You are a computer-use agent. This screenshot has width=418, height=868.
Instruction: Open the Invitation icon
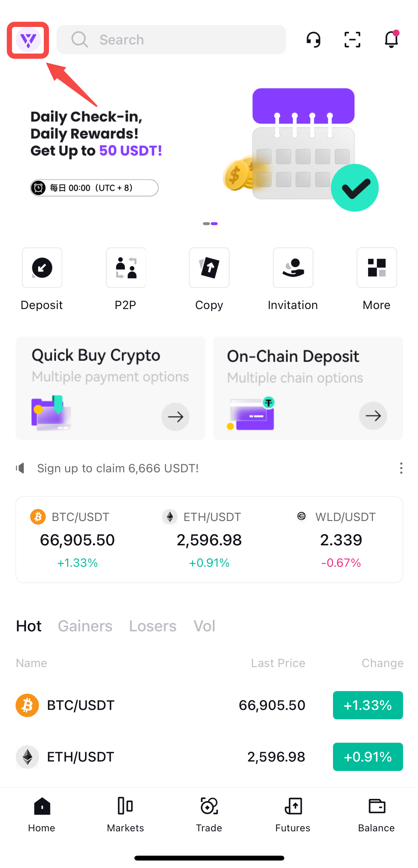pos(293,267)
